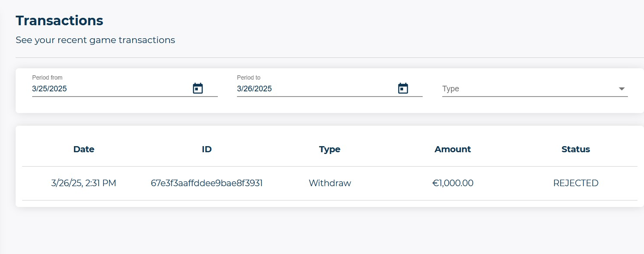Click the Withdraw type cell
This screenshot has width=644, height=254.
pyautogui.click(x=330, y=183)
